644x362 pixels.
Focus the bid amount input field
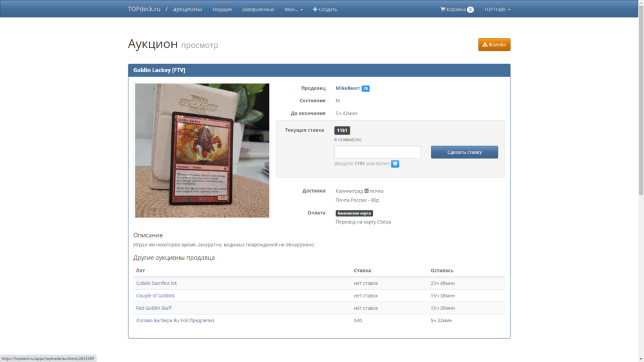(377, 152)
